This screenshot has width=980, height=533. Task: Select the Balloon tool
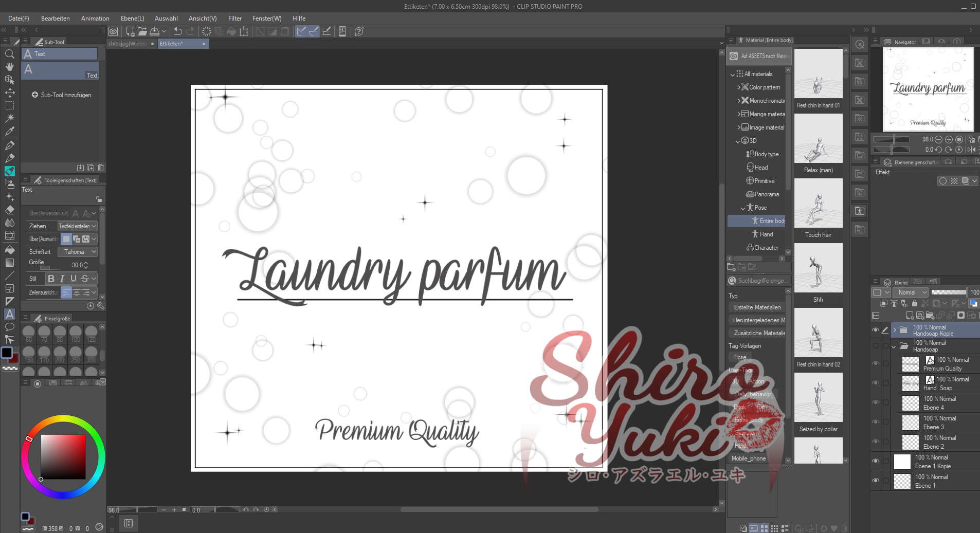(x=9, y=327)
